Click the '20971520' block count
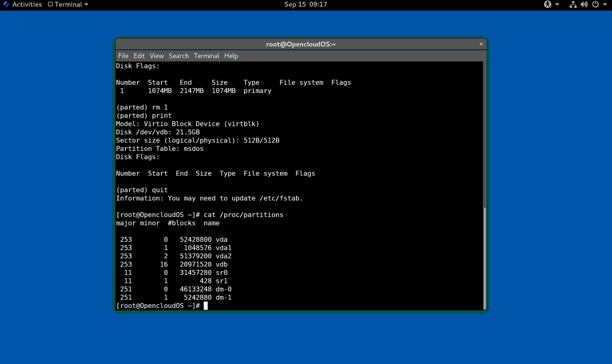Viewport: 612px width, 364px height. tap(195, 265)
